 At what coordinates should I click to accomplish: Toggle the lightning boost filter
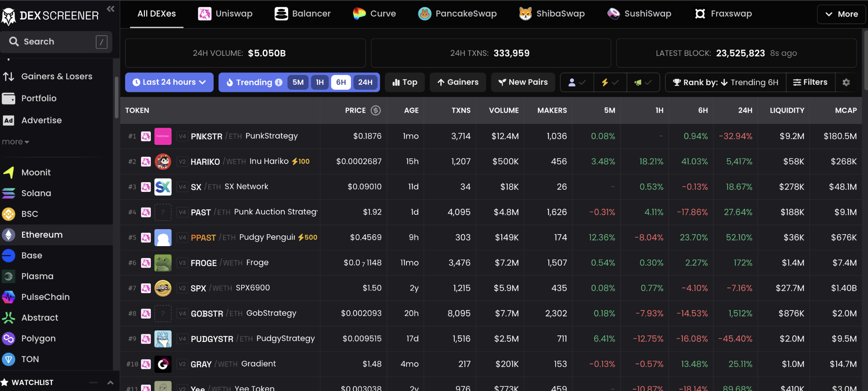tap(610, 82)
